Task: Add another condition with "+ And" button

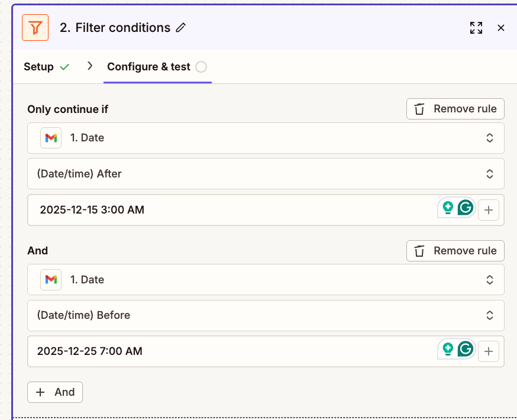Action: pos(55,392)
